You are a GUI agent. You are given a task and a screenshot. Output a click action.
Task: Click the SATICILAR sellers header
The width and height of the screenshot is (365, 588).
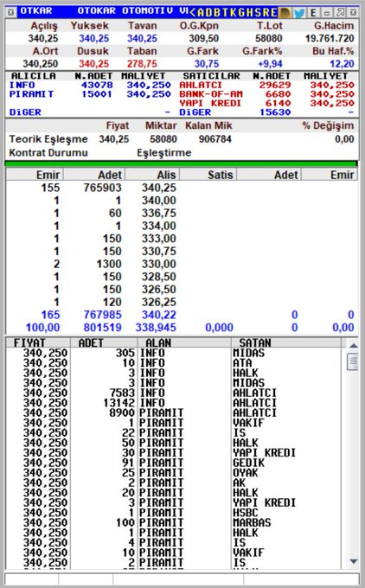point(212,76)
